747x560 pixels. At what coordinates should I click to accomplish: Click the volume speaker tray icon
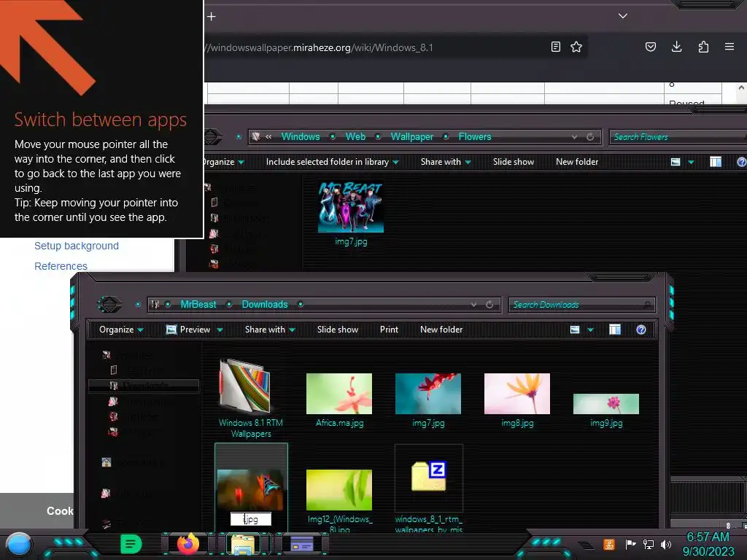tap(666, 544)
